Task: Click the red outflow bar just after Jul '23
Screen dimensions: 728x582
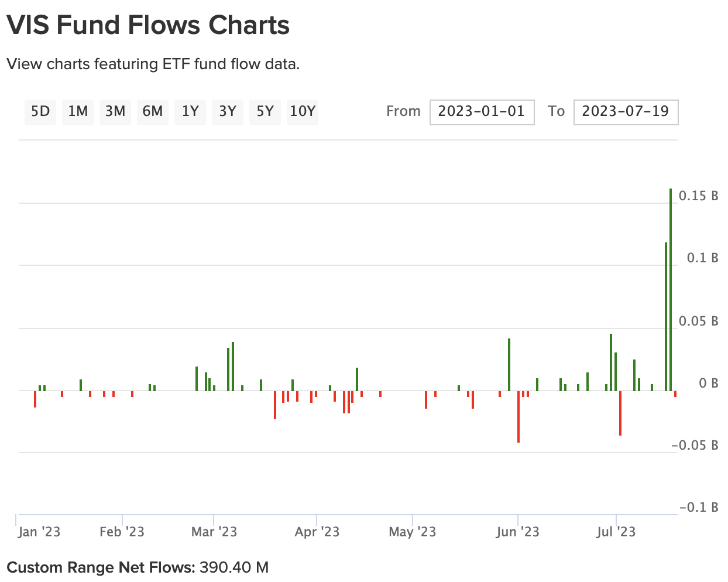Action: coord(620,413)
